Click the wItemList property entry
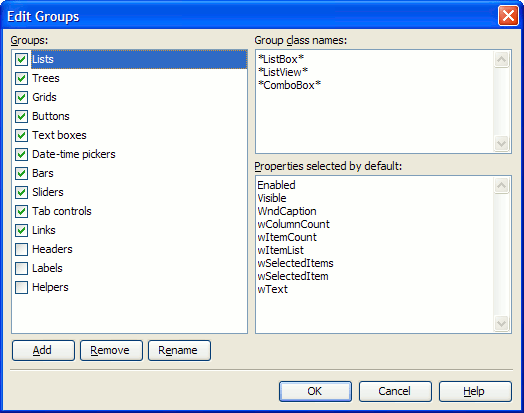Viewport: 524px width, 413px height. 280,250
